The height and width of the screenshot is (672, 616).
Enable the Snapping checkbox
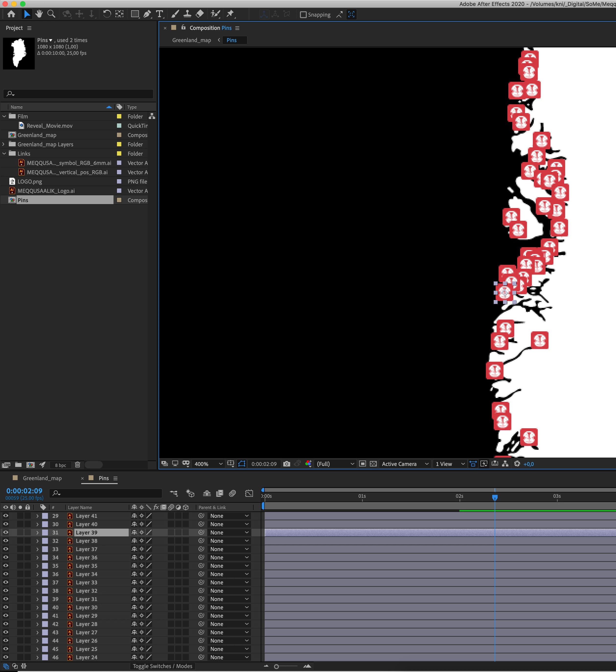click(x=303, y=15)
